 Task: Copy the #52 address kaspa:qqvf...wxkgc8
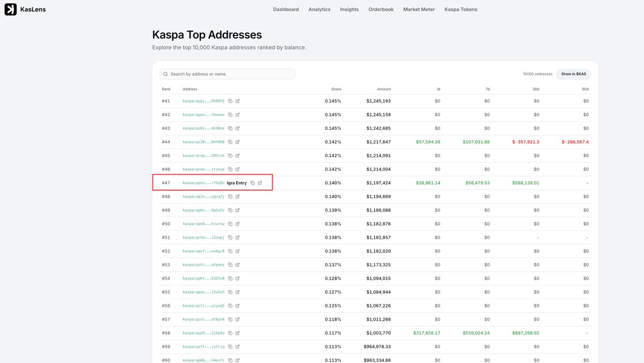pyautogui.click(x=230, y=251)
